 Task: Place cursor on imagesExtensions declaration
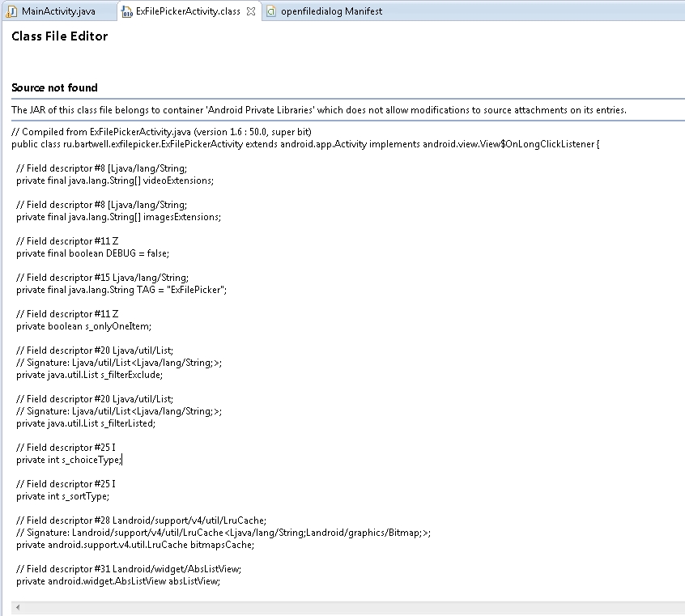[118, 217]
